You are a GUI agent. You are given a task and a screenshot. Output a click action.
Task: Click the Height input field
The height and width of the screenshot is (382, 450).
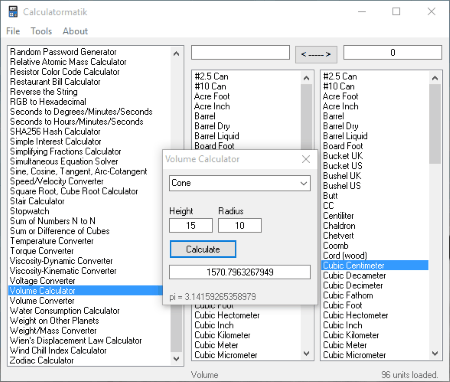(x=191, y=226)
